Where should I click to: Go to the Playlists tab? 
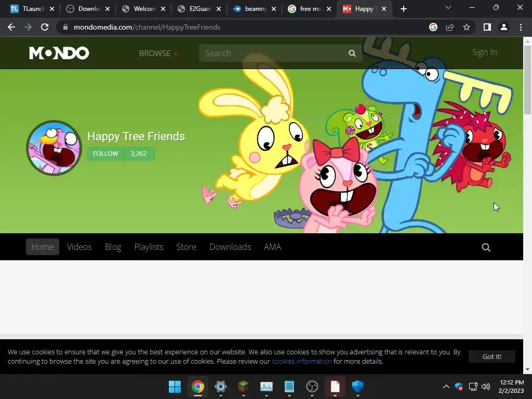point(149,247)
